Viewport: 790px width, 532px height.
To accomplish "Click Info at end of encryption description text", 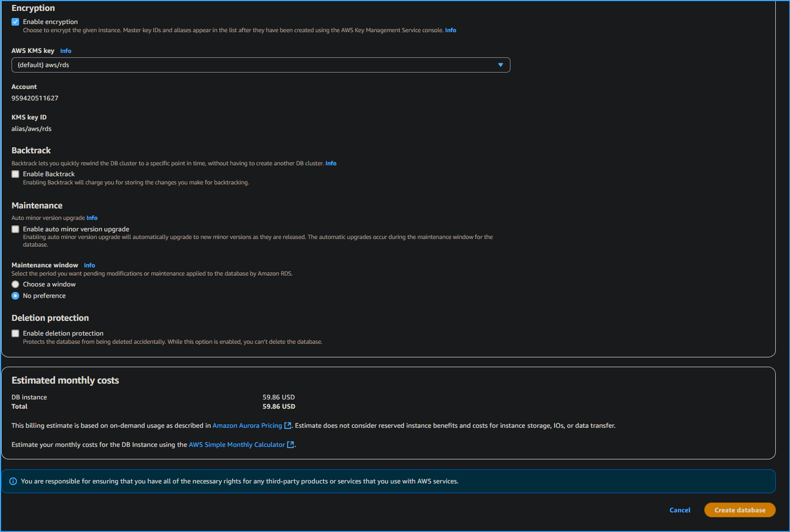I will click(450, 30).
